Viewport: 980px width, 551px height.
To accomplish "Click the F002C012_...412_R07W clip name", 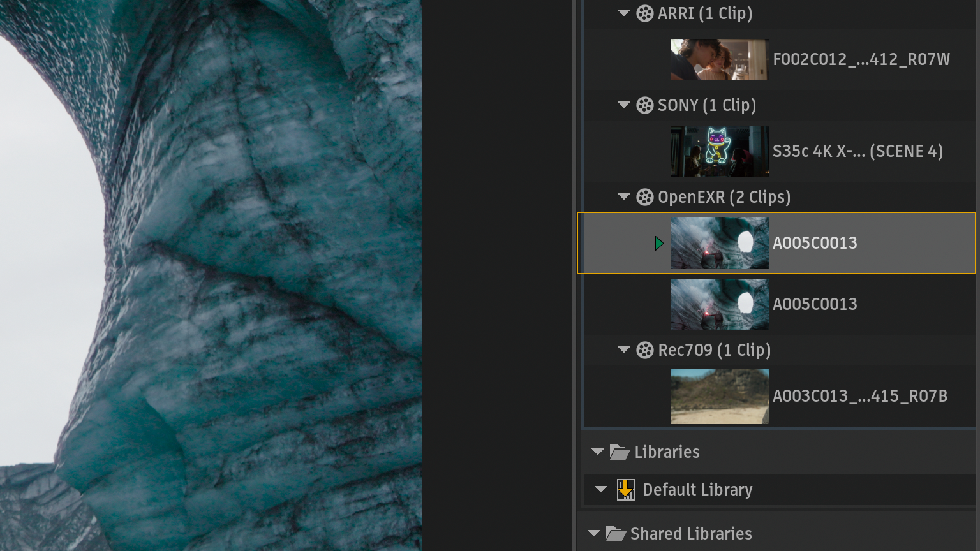I will [x=861, y=59].
